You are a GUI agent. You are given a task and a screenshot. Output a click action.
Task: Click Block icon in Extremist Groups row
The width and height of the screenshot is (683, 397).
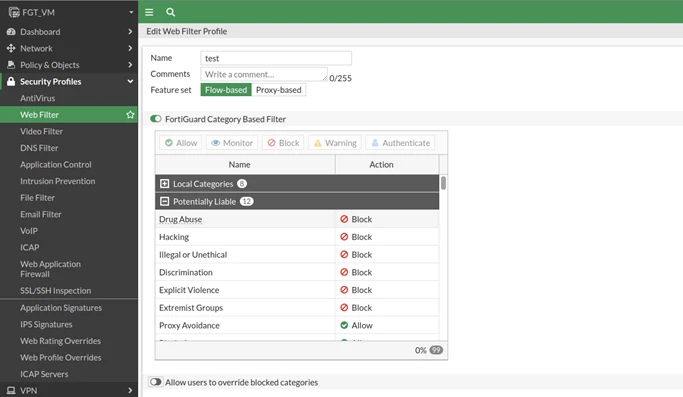click(344, 308)
